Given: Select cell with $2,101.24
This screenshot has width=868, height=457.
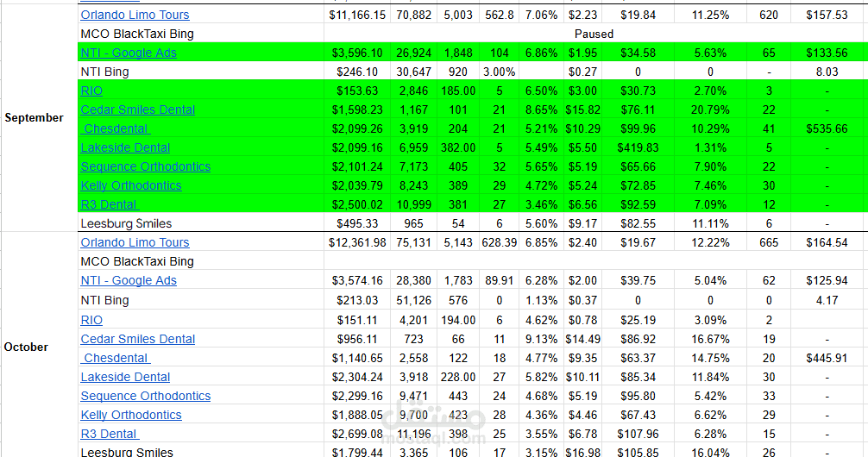Looking at the screenshot, I should coord(357,166).
